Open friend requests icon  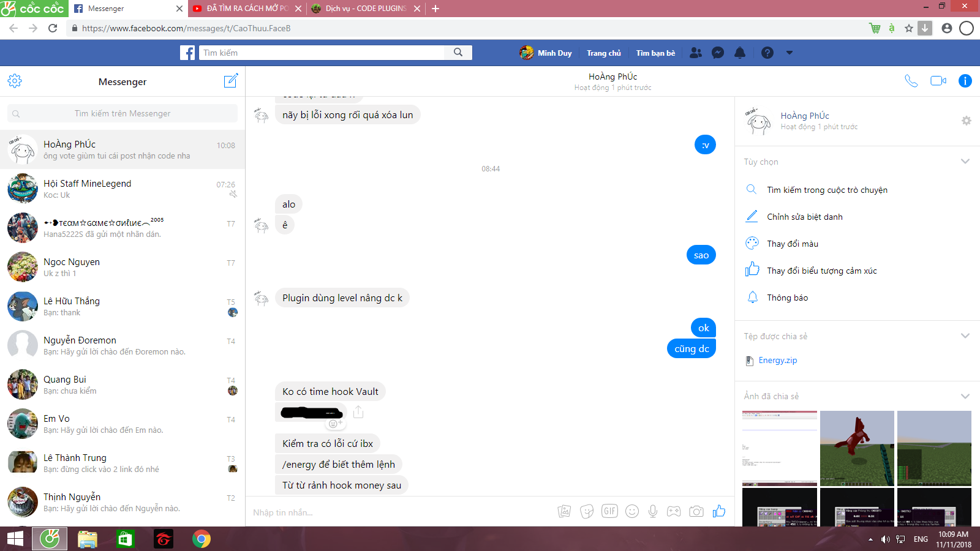(696, 53)
